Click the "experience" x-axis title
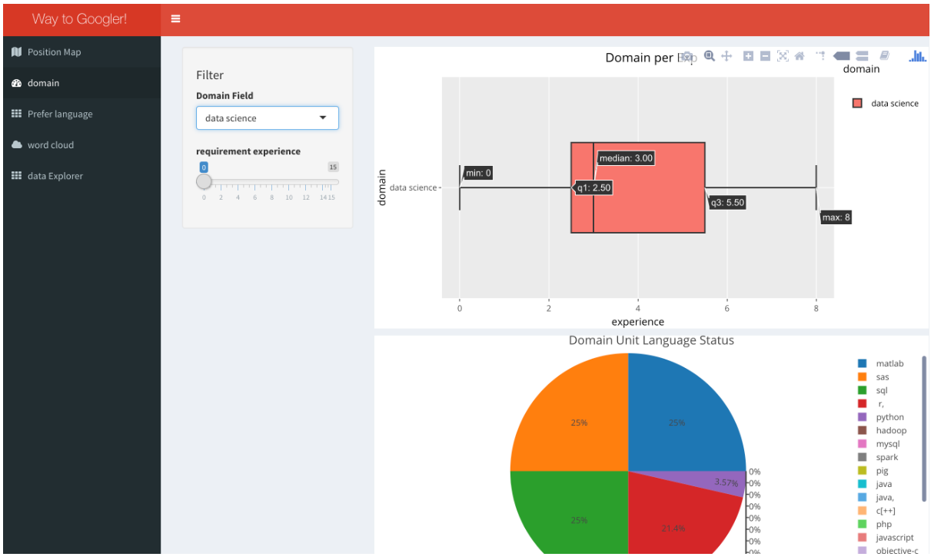This screenshot has width=931, height=560. (x=638, y=322)
